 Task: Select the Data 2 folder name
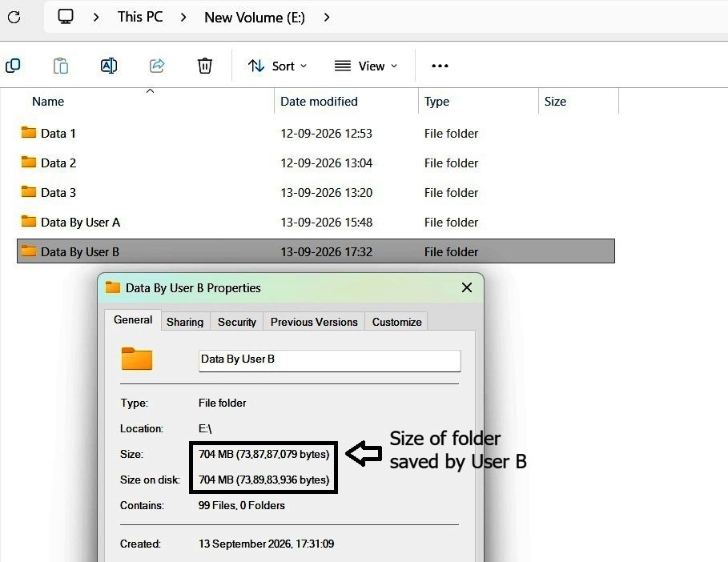tap(58, 163)
